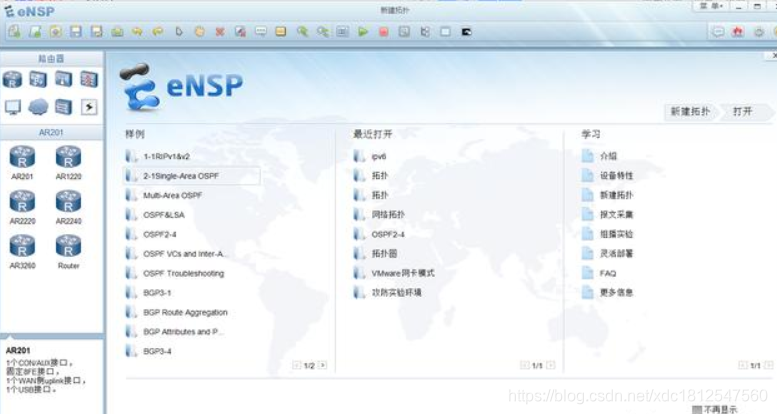The width and height of the screenshot is (777, 414).
Task: Click the black CLI console toolbar icon
Action: coord(466,32)
